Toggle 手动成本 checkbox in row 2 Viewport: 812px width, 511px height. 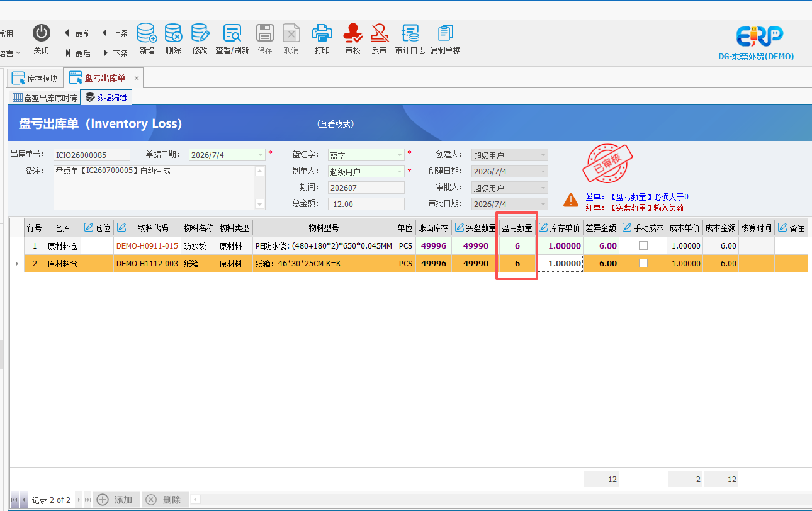tap(643, 264)
